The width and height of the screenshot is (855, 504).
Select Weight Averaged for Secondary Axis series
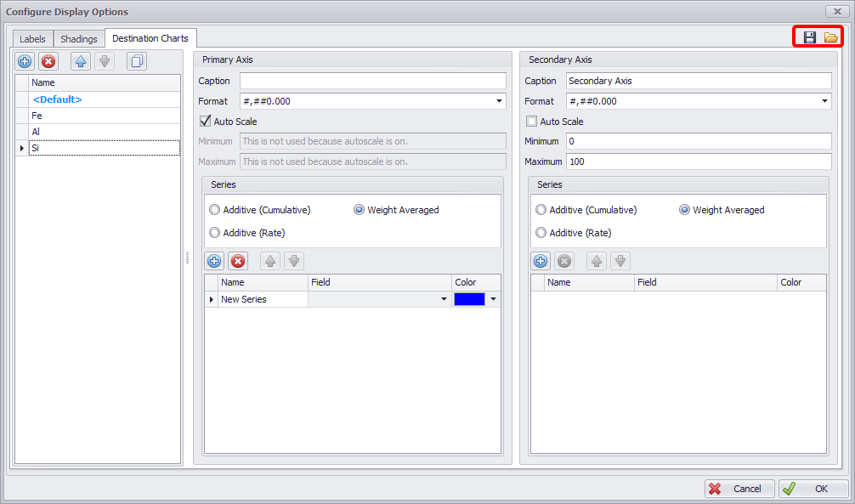[684, 210]
